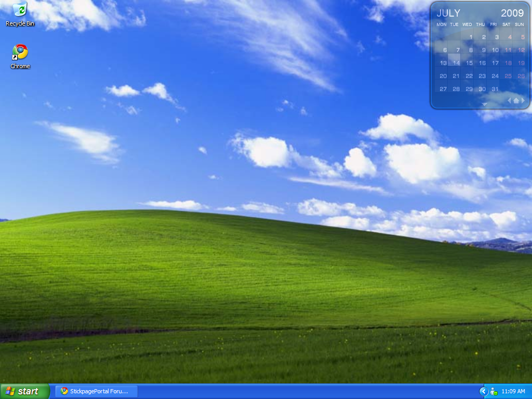
Task: Click the MON weekday header in the calendar
Action: (442, 24)
